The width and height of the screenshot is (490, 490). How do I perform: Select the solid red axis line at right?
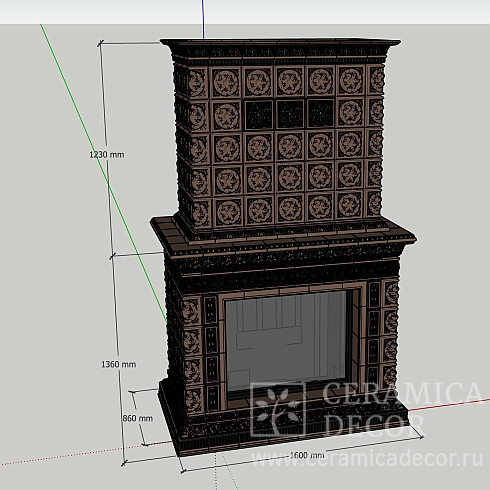(x=449, y=404)
